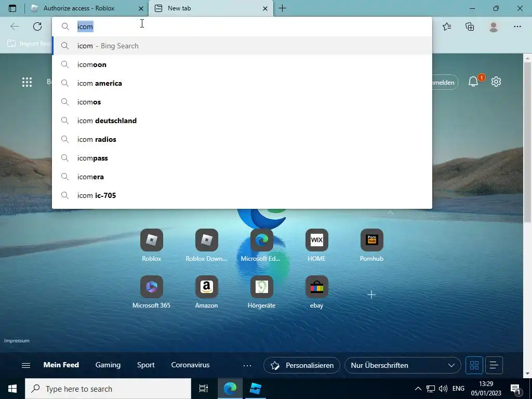The width and height of the screenshot is (532, 399).
Task: Open the Coronavirus feed tab
Action: click(x=190, y=365)
